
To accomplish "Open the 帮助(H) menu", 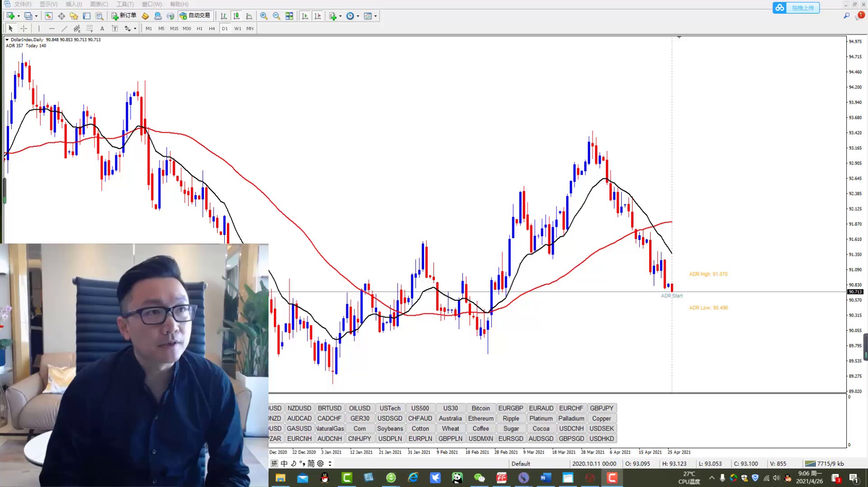I will pos(179,4).
